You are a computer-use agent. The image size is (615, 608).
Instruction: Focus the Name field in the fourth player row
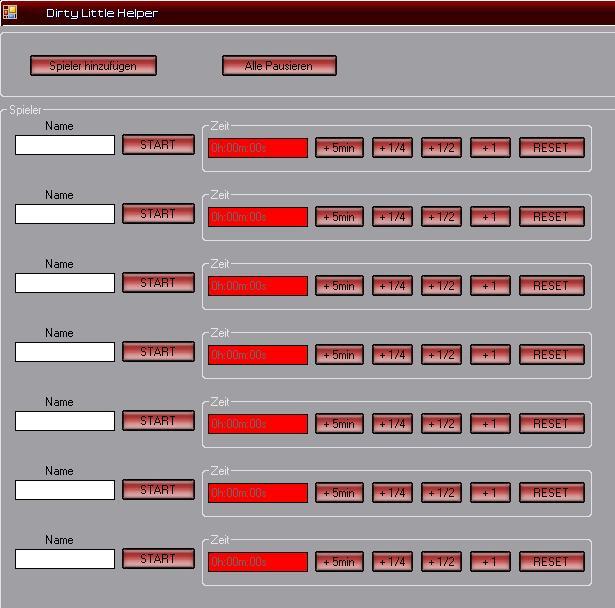click(x=65, y=352)
